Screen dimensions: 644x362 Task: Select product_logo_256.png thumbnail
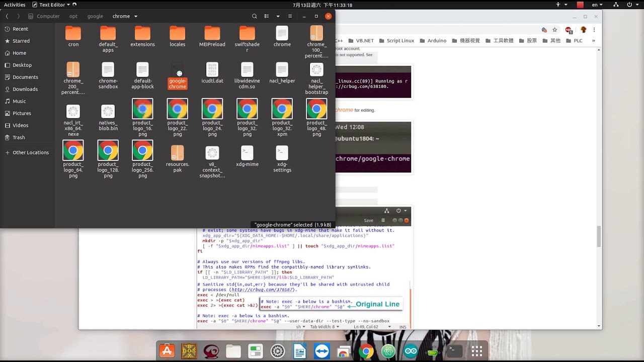pyautogui.click(x=143, y=159)
